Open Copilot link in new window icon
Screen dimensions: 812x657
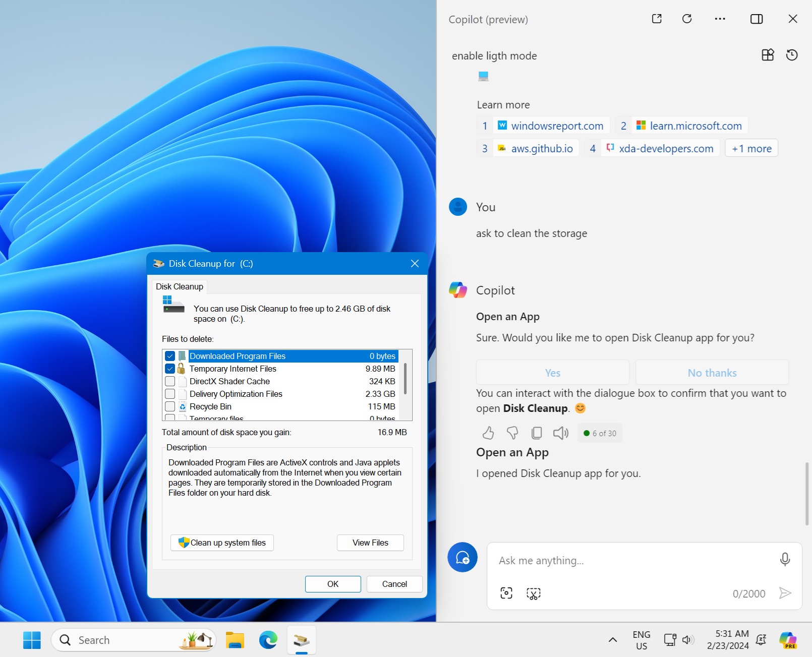[657, 19]
